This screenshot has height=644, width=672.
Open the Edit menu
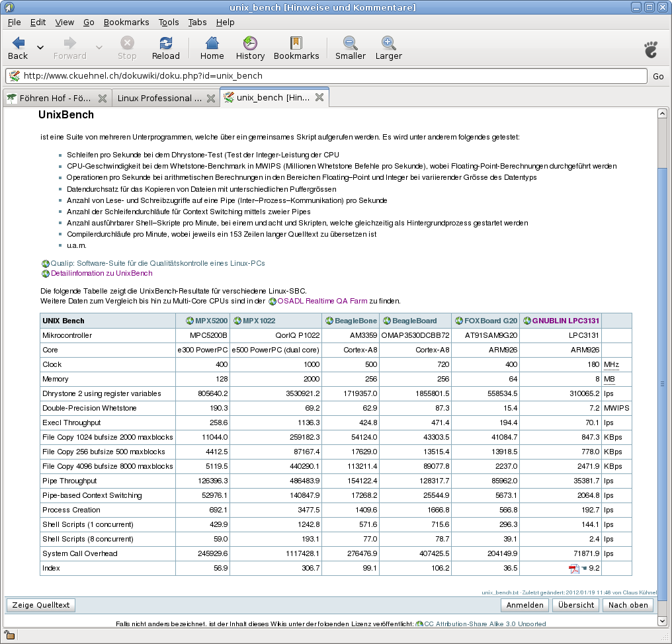pos(38,22)
